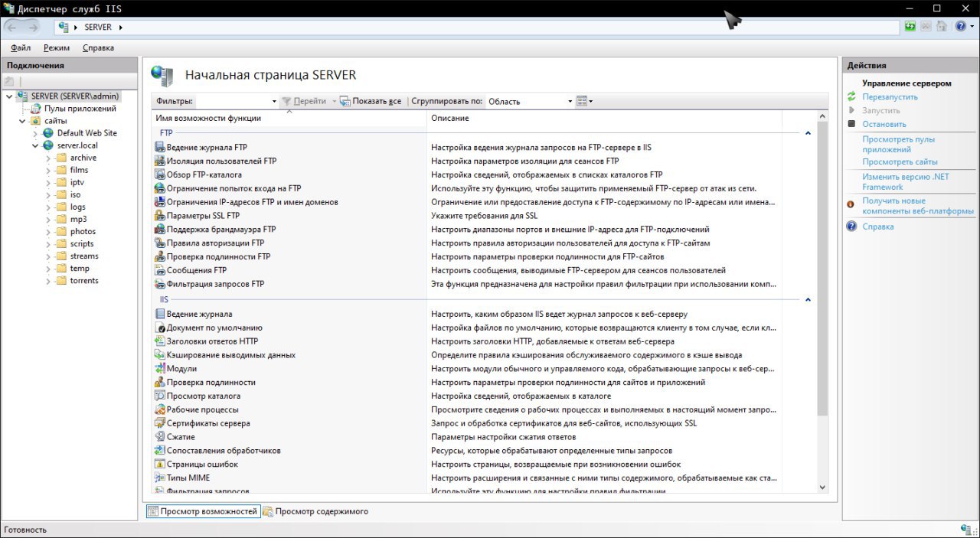Open Default Document icon
980x538 pixels.
pyautogui.click(x=160, y=328)
